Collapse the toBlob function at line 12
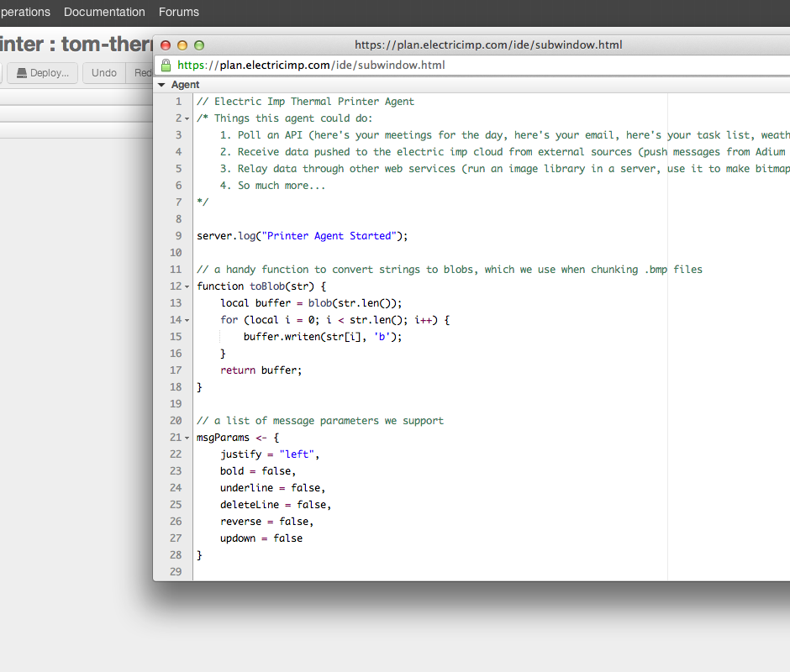 185,286
